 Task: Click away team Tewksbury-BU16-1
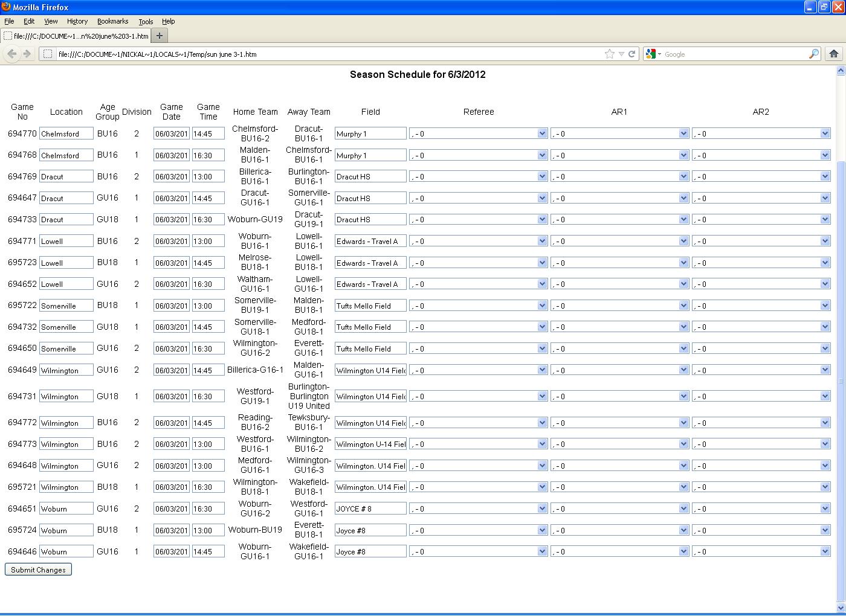point(309,422)
